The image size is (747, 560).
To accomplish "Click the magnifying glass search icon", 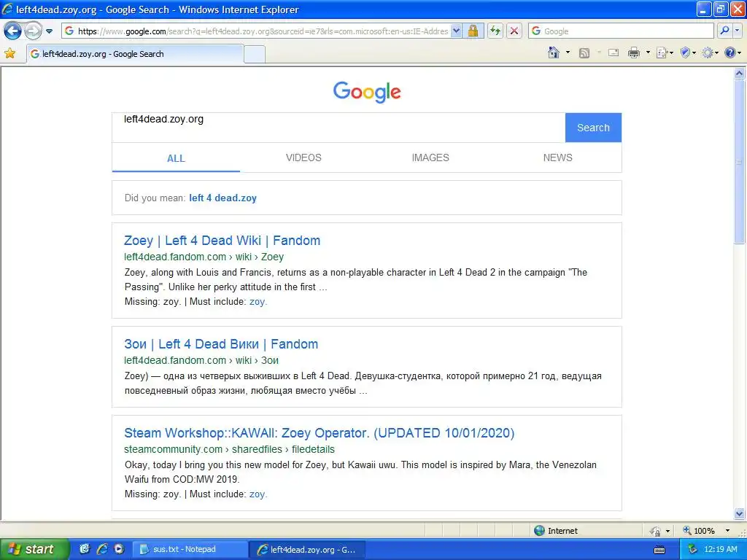I will [724, 31].
